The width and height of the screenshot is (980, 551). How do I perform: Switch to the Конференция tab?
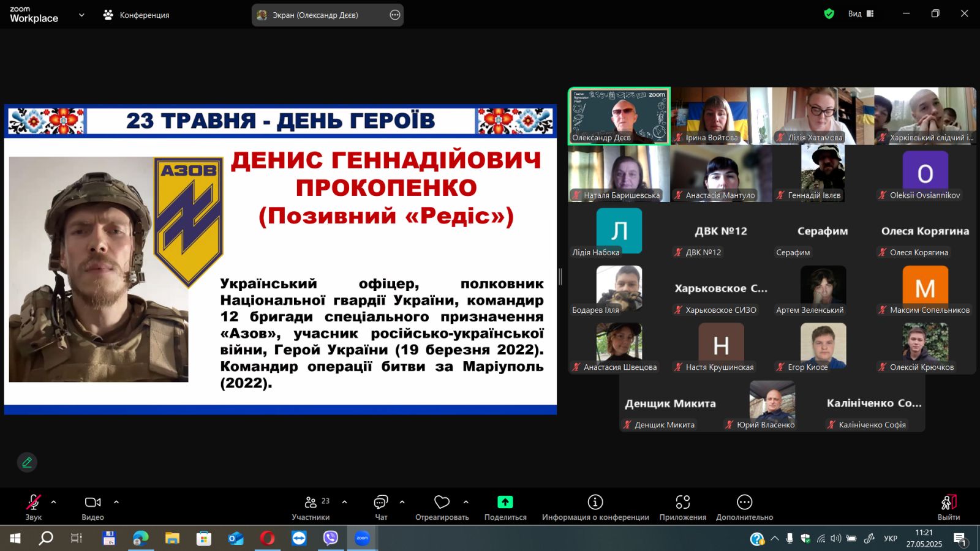pos(136,15)
